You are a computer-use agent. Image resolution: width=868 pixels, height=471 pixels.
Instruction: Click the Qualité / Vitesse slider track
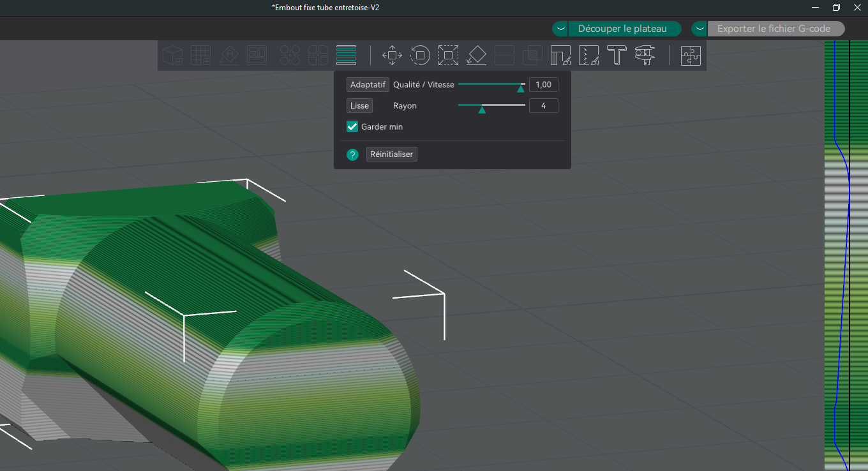click(x=491, y=84)
